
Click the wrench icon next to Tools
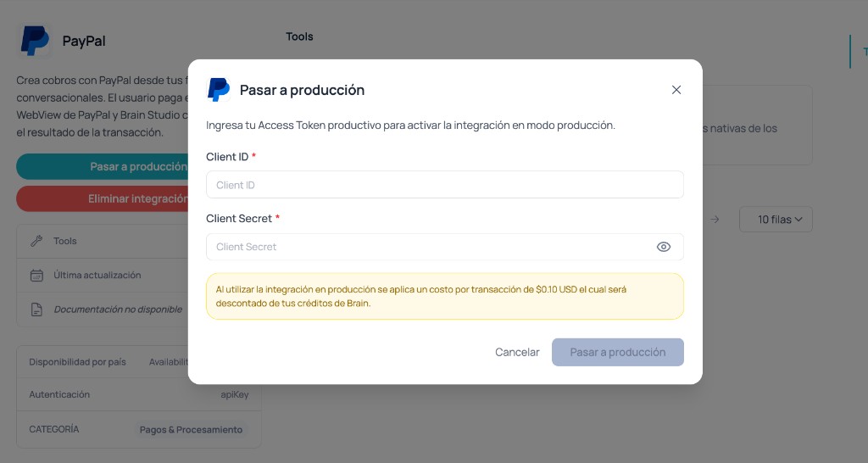(36, 241)
